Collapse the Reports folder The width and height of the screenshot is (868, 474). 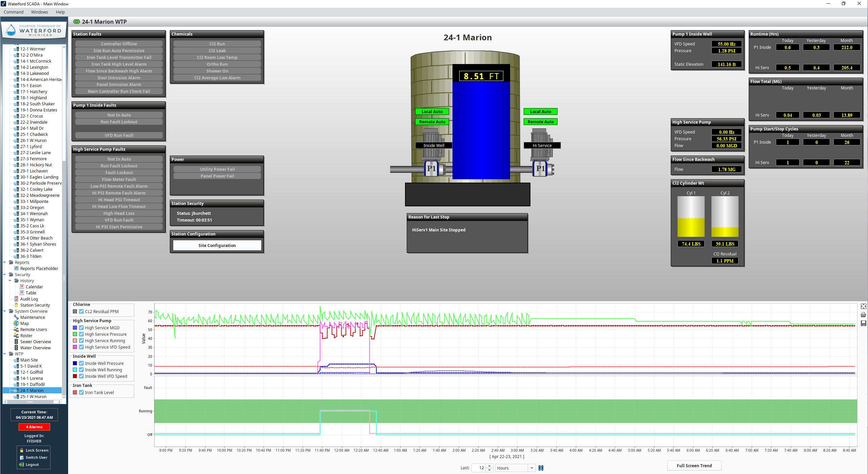[5, 262]
